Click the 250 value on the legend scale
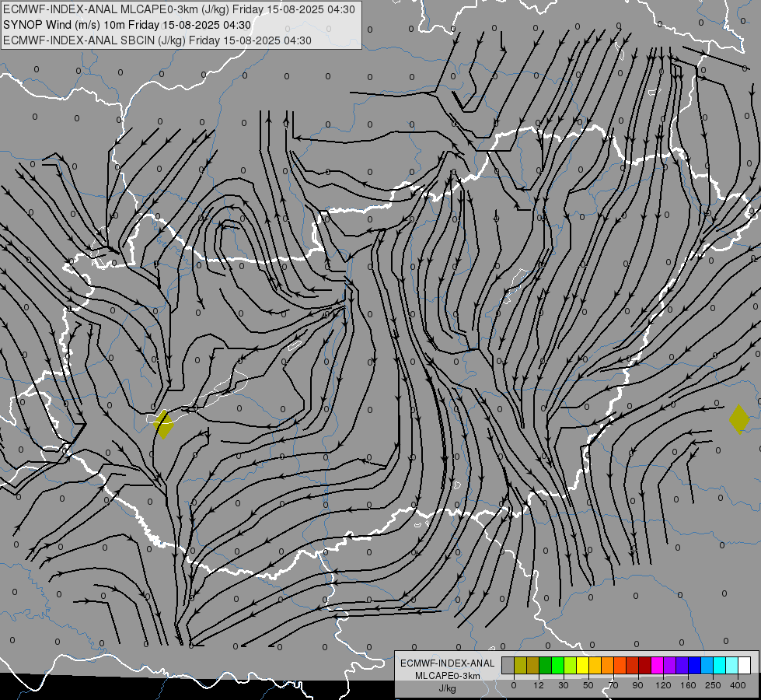The image size is (761, 700). (x=713, y=685)
